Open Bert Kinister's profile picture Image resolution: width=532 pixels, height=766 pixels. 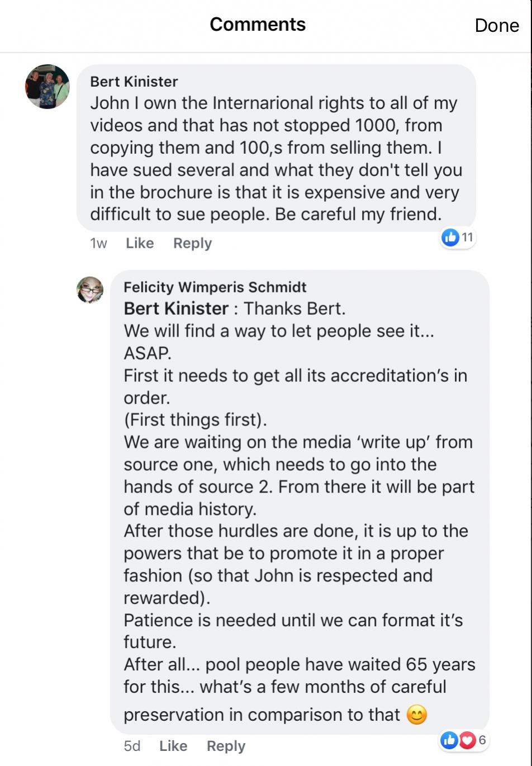47,87
